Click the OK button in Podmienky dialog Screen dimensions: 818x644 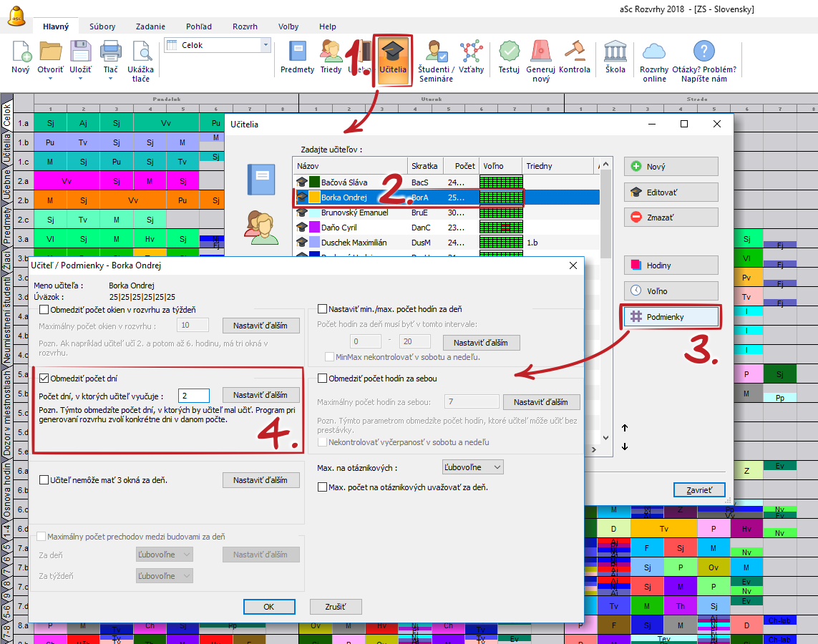coord(269,607)
